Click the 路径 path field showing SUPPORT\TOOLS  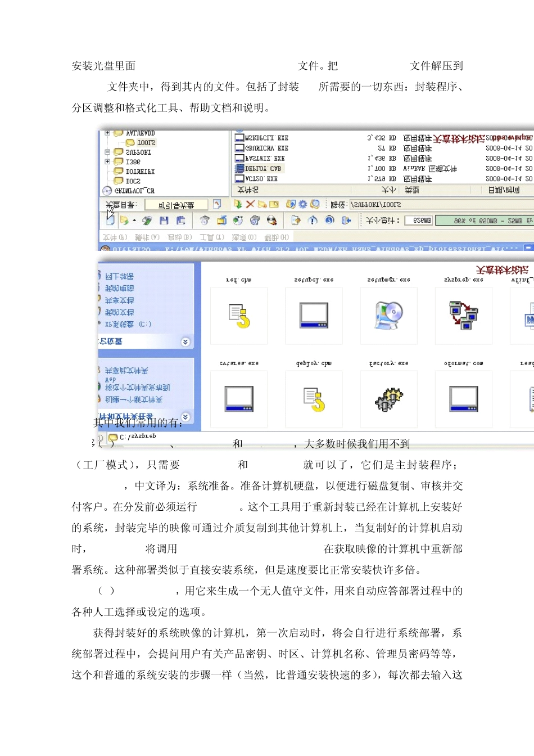441,204
